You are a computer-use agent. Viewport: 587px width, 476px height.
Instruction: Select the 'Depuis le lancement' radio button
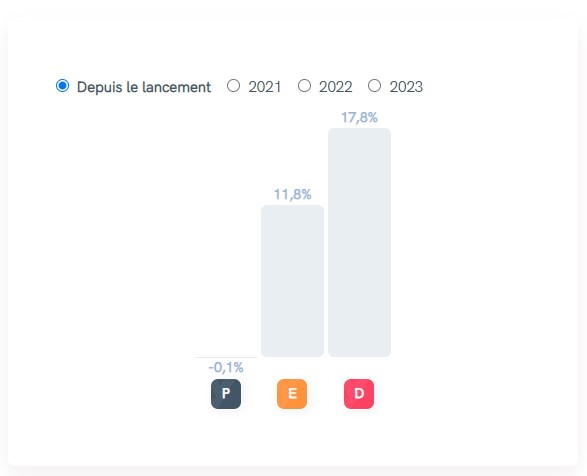coord(63,86)
